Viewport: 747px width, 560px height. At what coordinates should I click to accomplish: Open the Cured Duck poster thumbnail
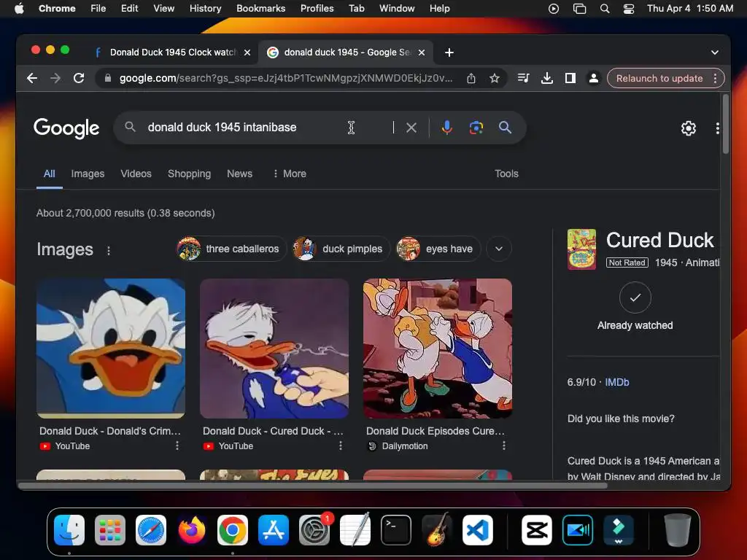click(x=581, y=249)
